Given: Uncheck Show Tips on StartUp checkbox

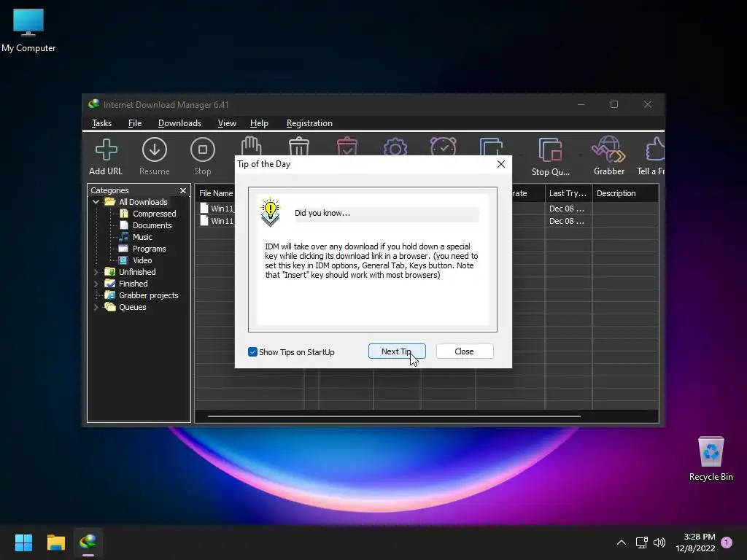Looking at the screenshot, I should click(252, 352).
